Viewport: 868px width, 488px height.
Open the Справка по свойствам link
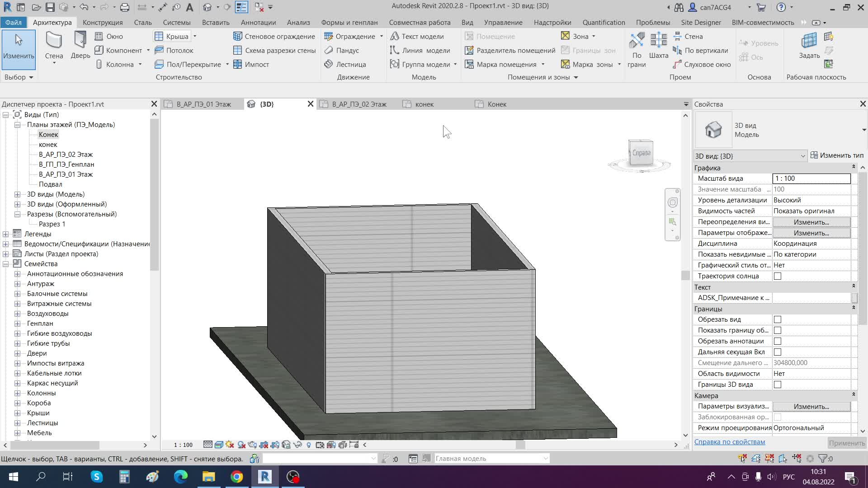click(730, 442)
